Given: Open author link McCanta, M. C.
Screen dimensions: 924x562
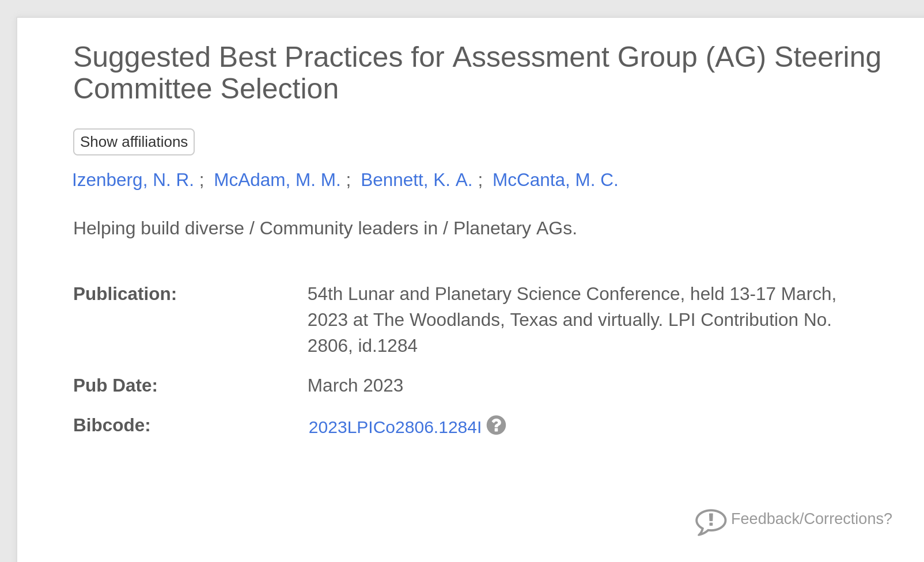Looking at the screenshot, I should pyautogui.click(x=555, y=180).
